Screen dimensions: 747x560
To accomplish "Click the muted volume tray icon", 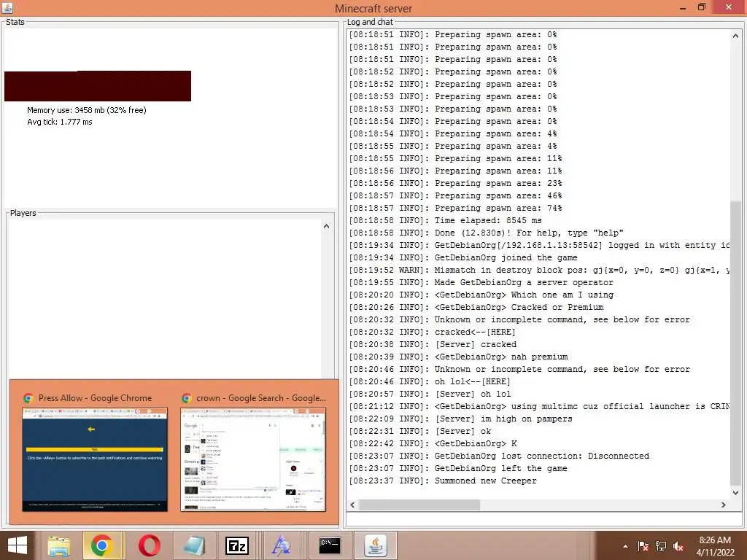I will pos(678,546).
